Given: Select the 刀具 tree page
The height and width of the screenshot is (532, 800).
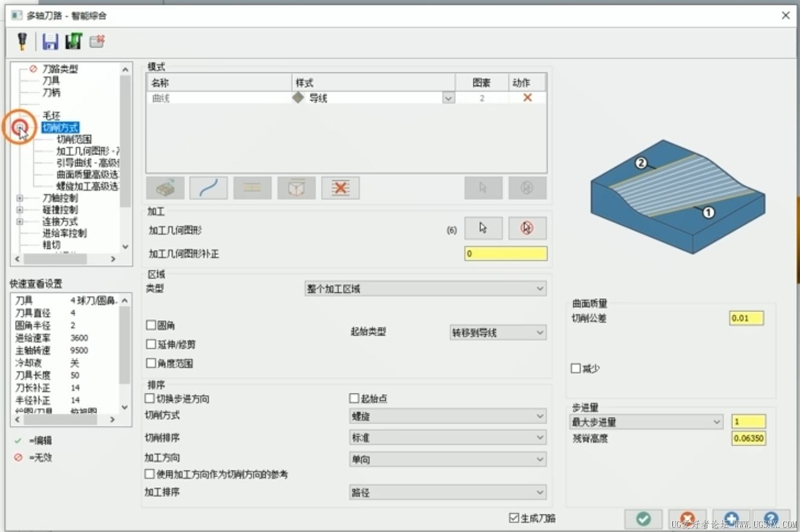Looking at the screenshot, I should [x=51, y=81].
